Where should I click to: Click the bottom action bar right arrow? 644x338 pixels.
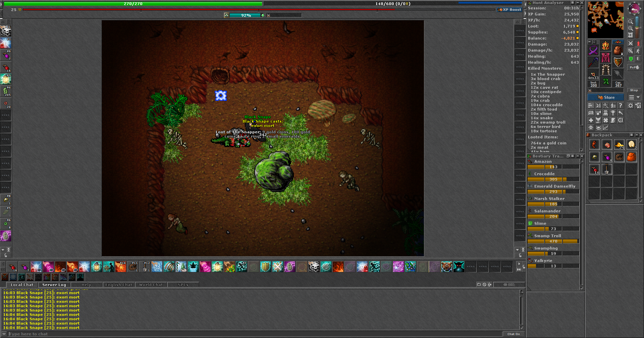pyautogui.click(x=519, y=264)
